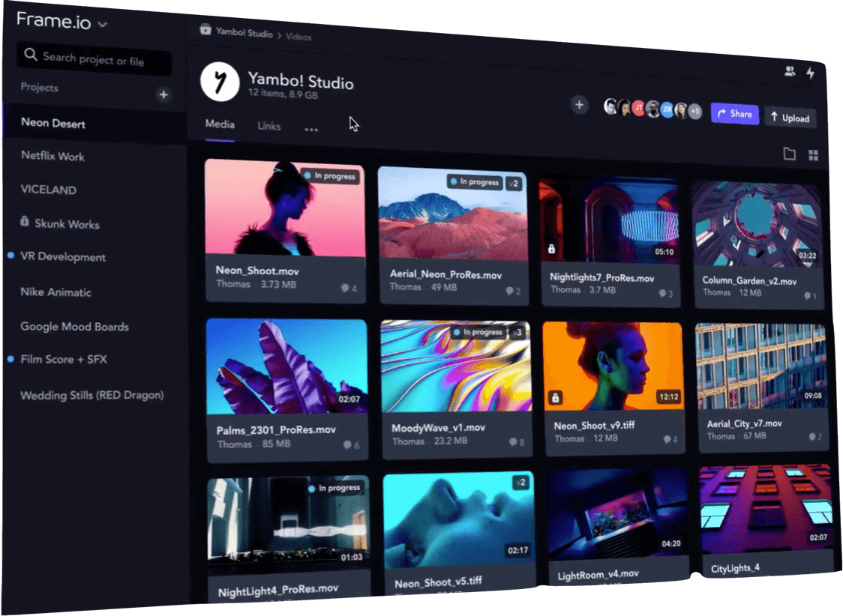This screenshot has height=616, width=843.
Task: Open the Netflix Work project
Action: (52, 157)
